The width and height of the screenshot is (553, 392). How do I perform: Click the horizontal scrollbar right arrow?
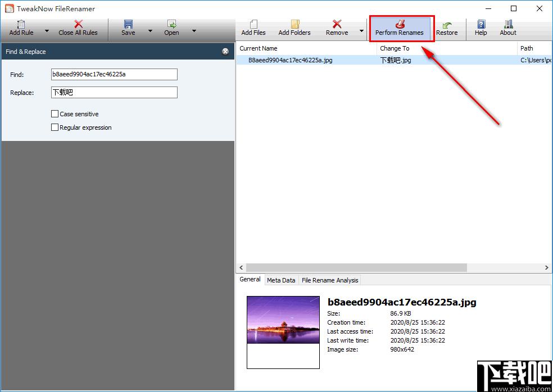tap(547, 267)
